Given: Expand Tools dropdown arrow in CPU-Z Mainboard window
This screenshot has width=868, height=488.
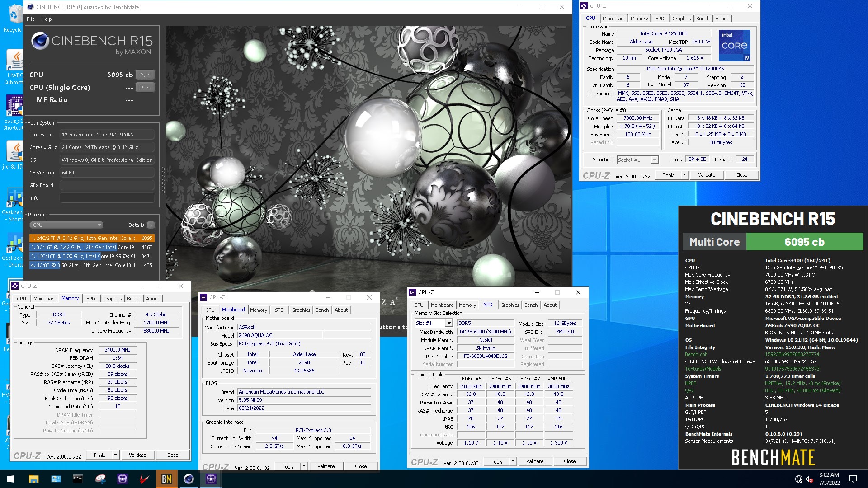Looking at the screenshot, I should [304, 466].
